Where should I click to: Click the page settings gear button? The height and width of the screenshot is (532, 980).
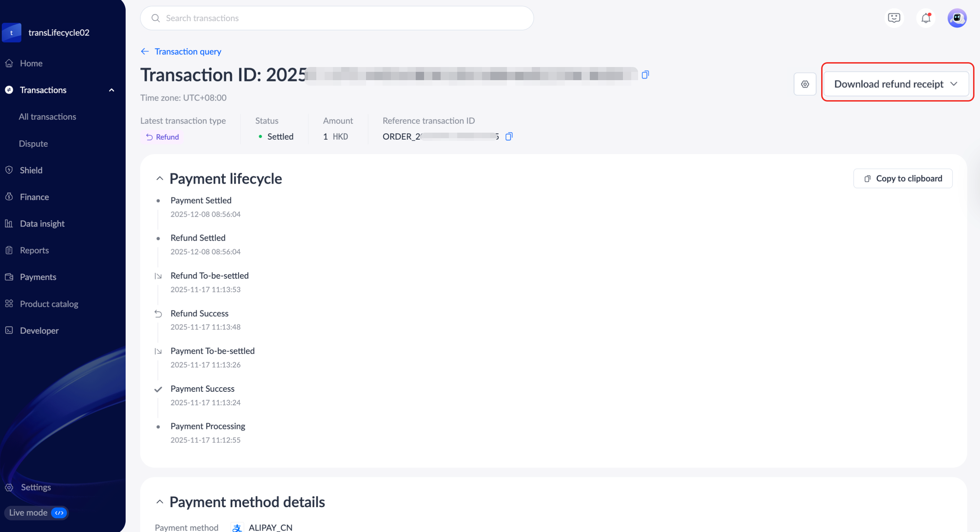pos(805,84)
